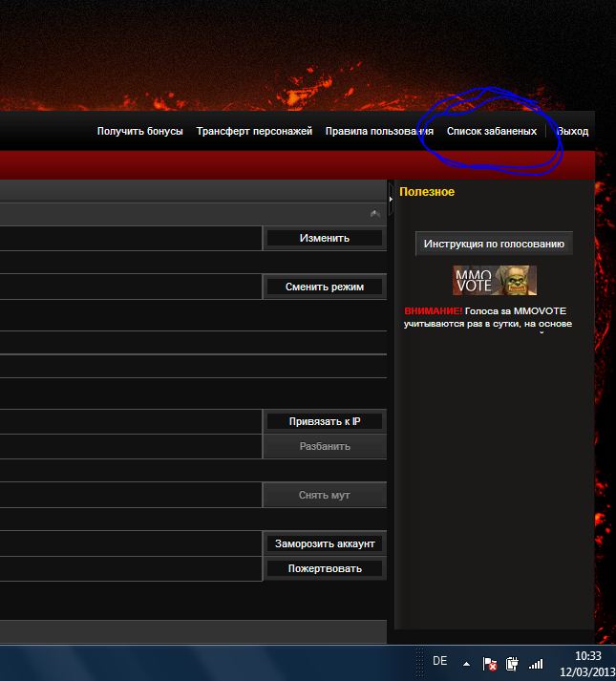Screen dimensions: 616x681
Task: Go to Трансферт персонажей page
Action: coord(254,131)
